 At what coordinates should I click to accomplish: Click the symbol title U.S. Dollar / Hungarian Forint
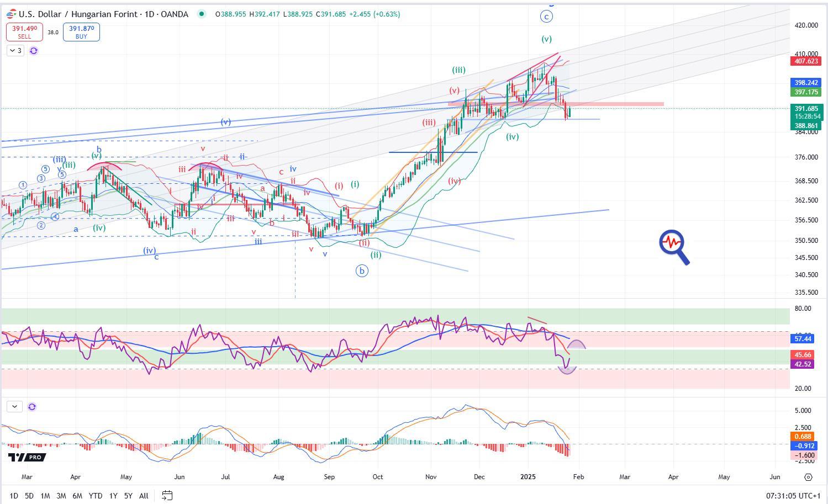[103, 14]
